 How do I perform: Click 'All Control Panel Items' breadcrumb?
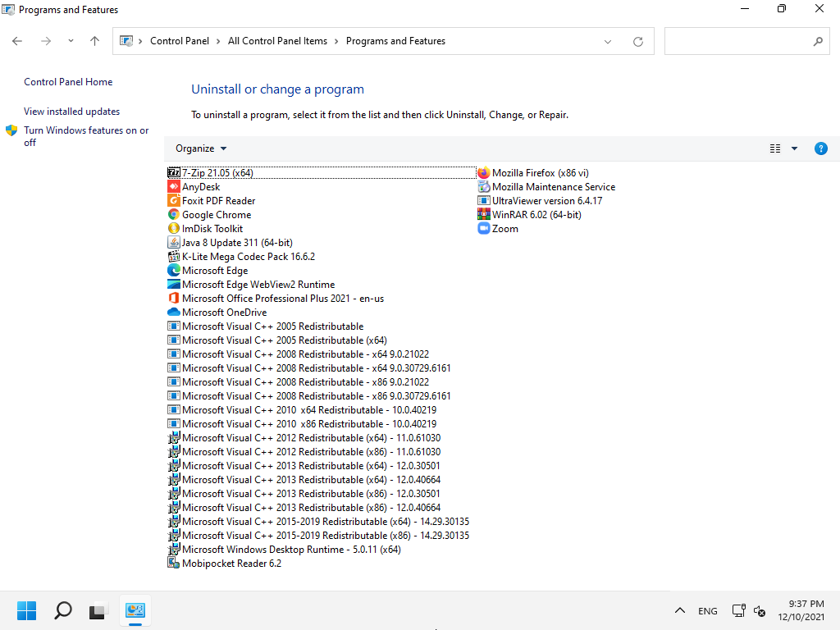pos(277,41)
